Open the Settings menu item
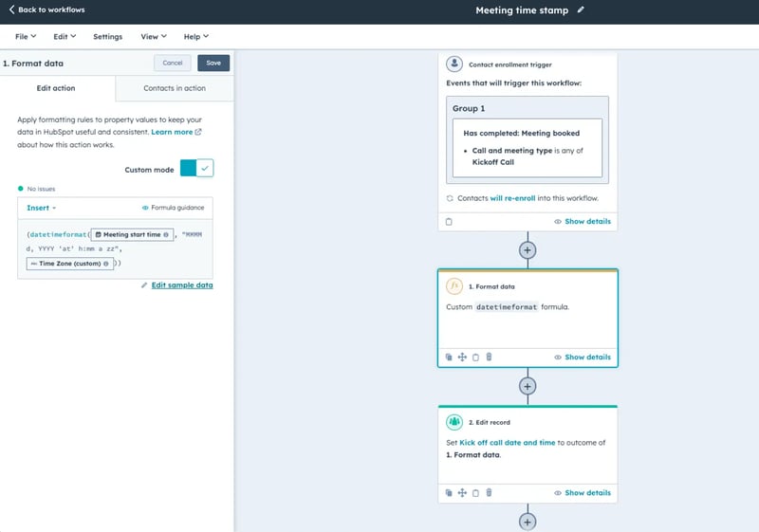 tap(107, 36)
